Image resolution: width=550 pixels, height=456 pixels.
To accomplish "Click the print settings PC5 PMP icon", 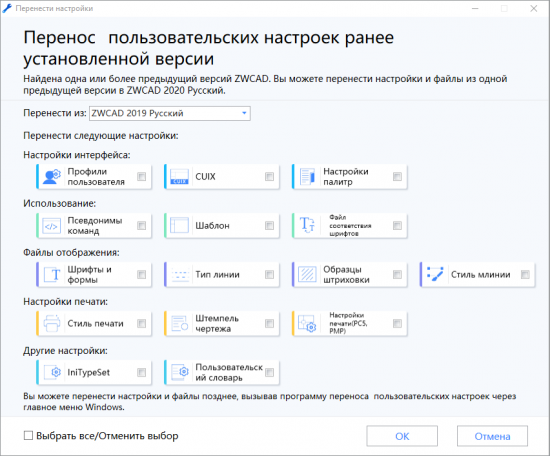I will (307, 323).
